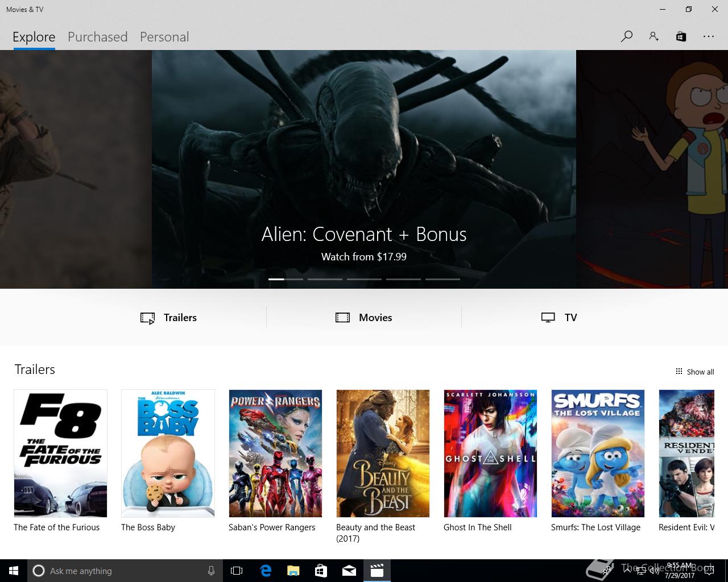Click the title text The Boss Baby
The image size is (728, 582).
coord(148,527)
